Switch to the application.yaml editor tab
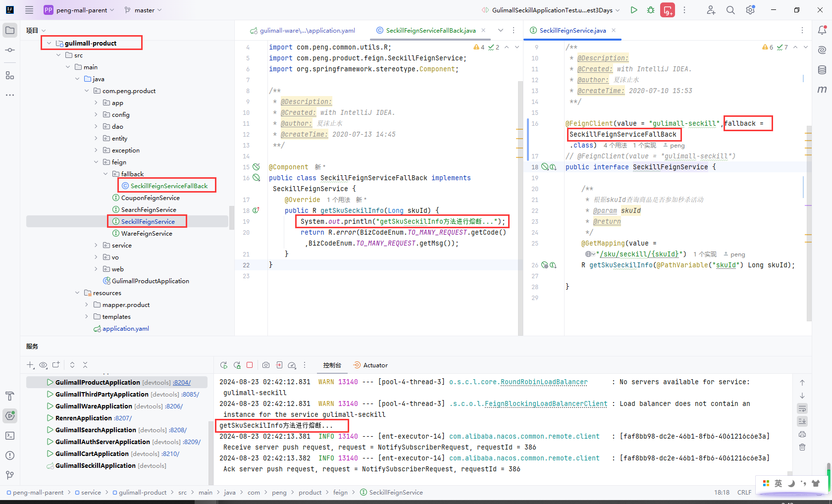 click(x=303, y=30)
